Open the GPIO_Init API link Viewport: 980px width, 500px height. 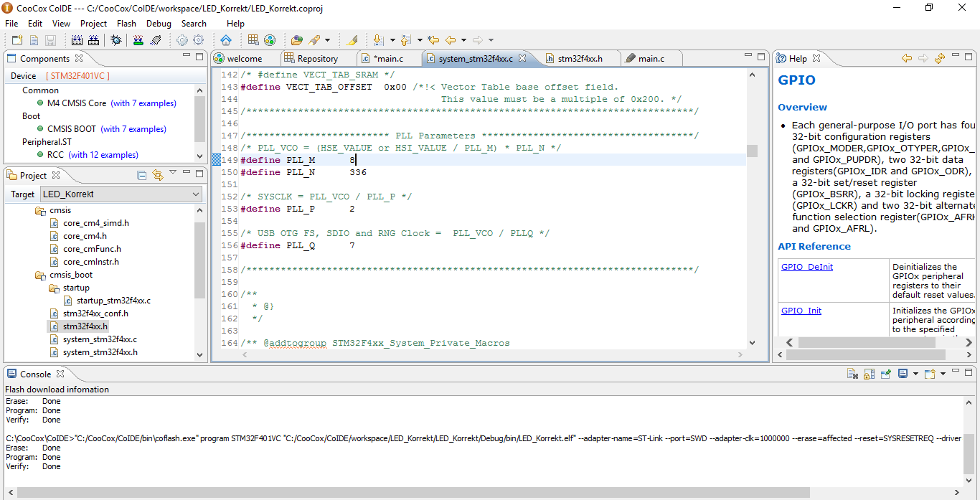(801, 311)
